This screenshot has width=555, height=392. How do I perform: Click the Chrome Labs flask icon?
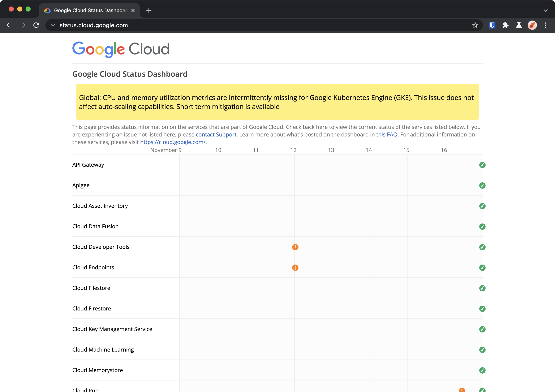(x=519, y=25)
